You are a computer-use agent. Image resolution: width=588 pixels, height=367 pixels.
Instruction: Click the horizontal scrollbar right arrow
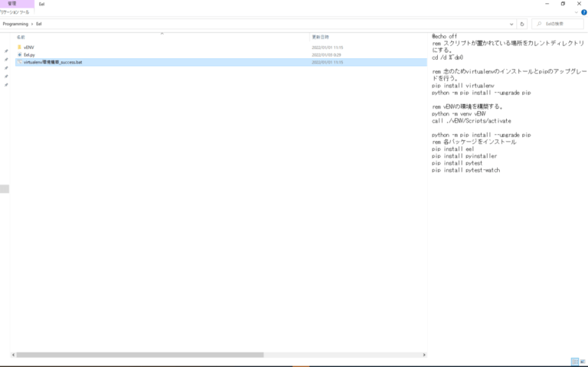point(423,355)
